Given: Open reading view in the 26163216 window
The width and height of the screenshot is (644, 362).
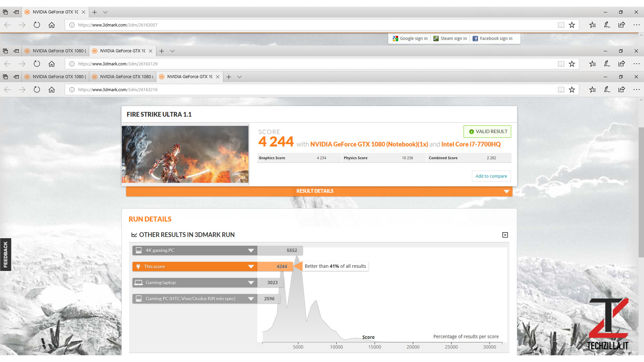Looking at the screenshot, I should pos(561,89).
